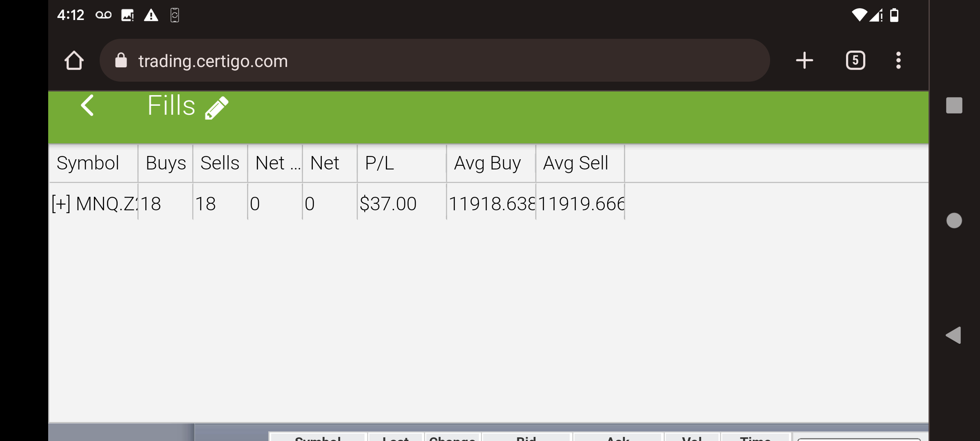Click the pencil edit icon beside Fills
Image resolution: width=980 pixels, height=441 pixels.
216,108
